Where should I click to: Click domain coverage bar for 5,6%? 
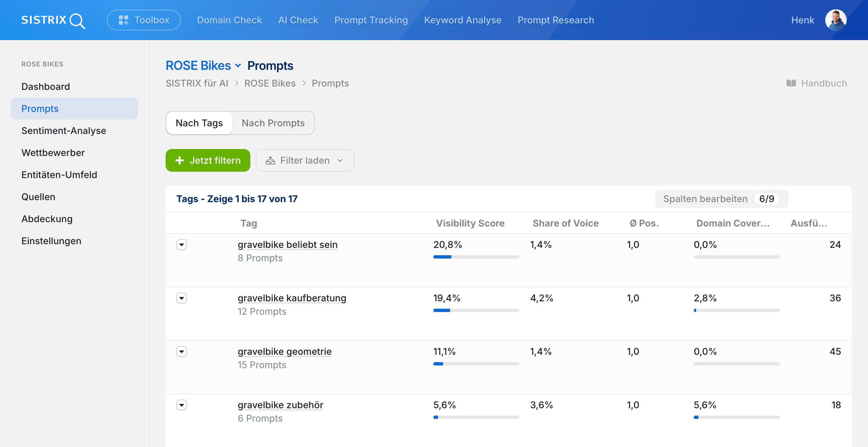pos(736,417)
